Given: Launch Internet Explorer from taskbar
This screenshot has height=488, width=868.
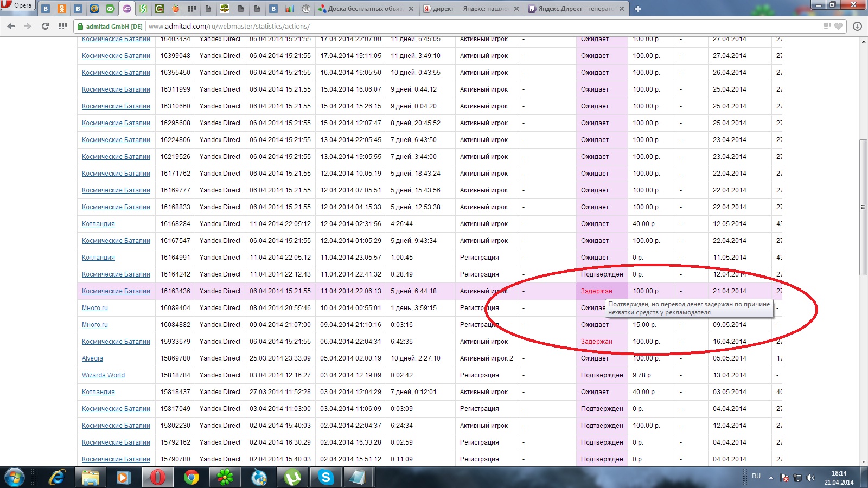Looking at the screenshot, I should click(x=56, y=478).
